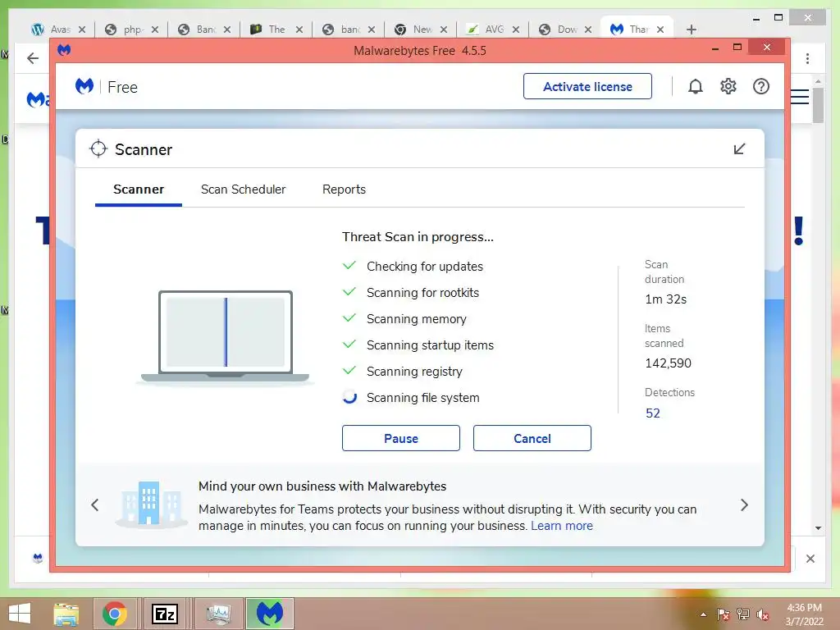Open the Scan Scheduler tab
This screenshot has height=630, width=840.
click(243, 189)
